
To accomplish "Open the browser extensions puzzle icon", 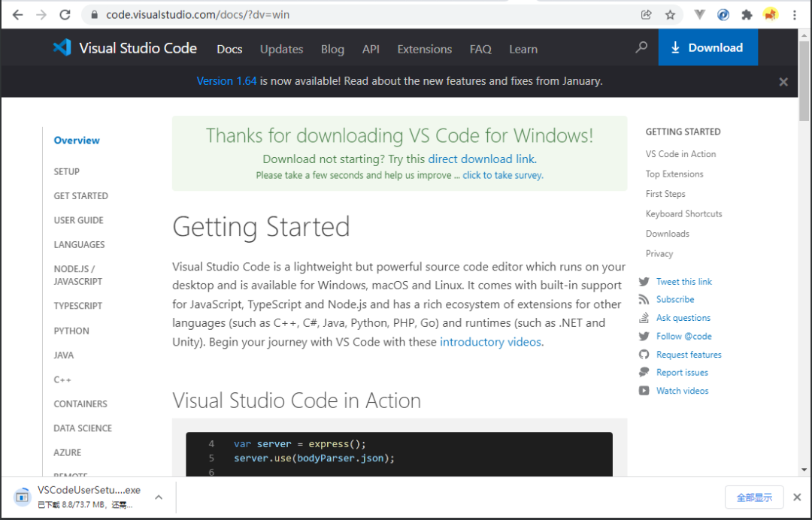I will [747, 14].
